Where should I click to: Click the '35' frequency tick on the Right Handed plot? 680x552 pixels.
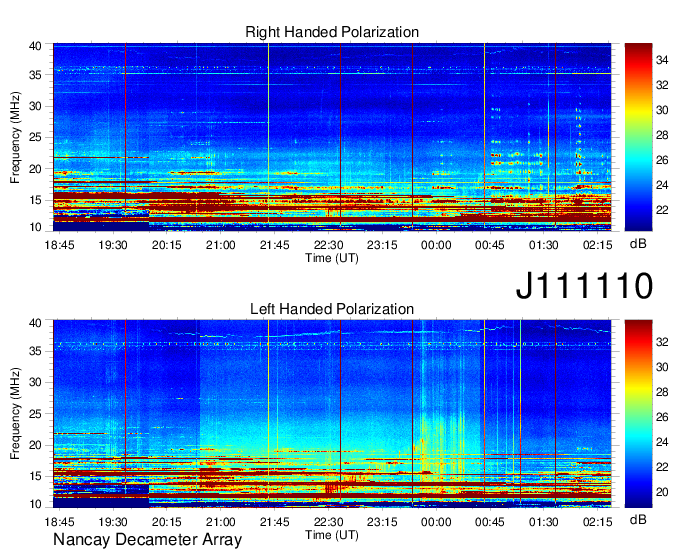pyautogui.click(x=35, y=75)
